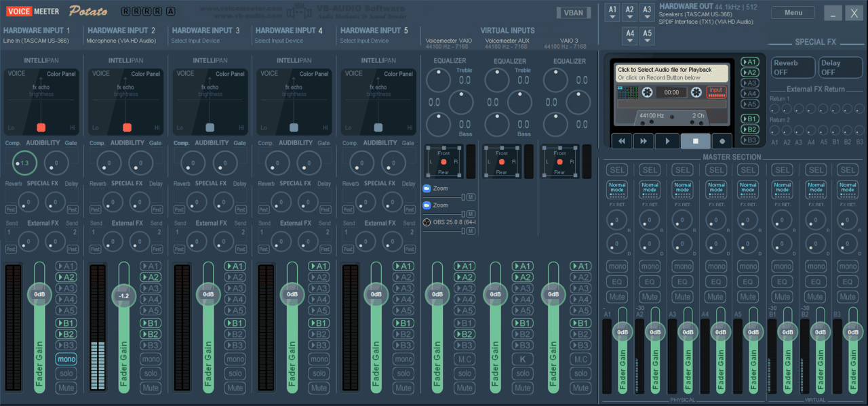This screenshot has height=406, width=868.
Task: Rewind the cassette recorder
Action: pos(622,141)
